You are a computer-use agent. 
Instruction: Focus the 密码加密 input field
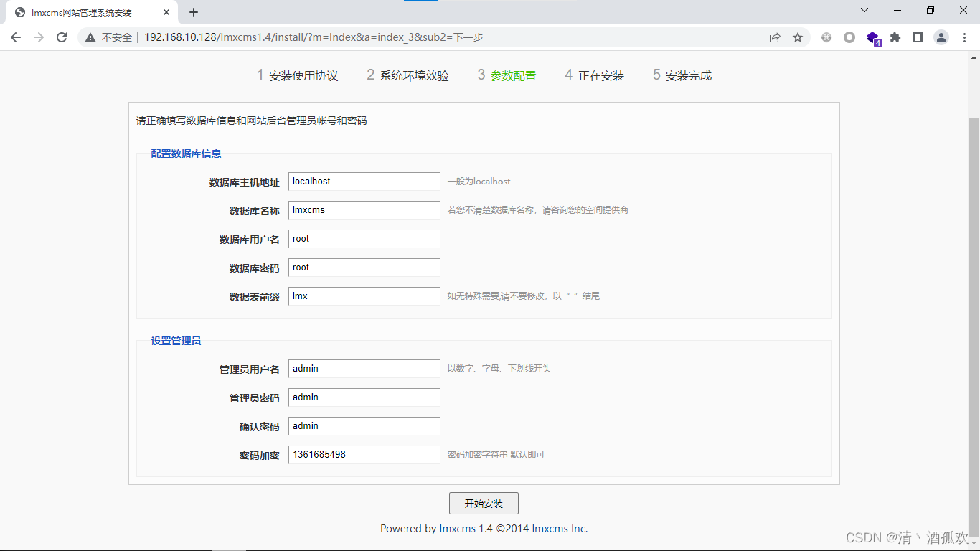point(364,455)
